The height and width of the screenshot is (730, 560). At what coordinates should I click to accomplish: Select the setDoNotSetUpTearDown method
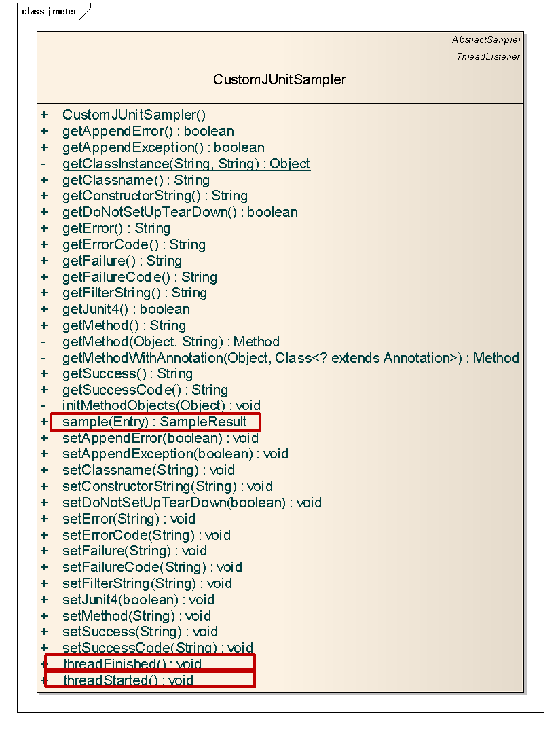coord(191,503)
